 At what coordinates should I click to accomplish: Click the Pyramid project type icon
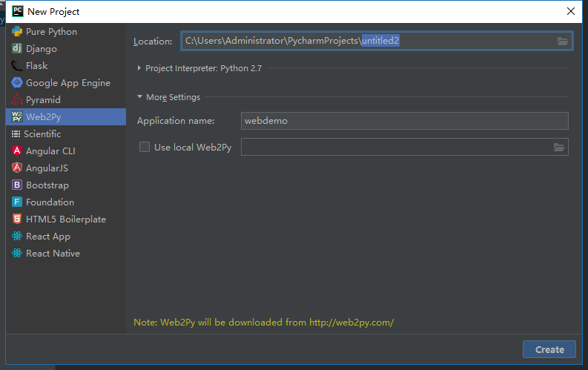(x=17, y=99)
